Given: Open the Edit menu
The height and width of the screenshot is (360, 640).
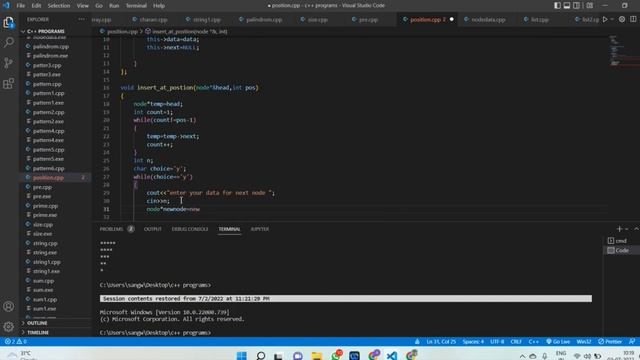Looking at the screenshot, I should coord(36,6).
